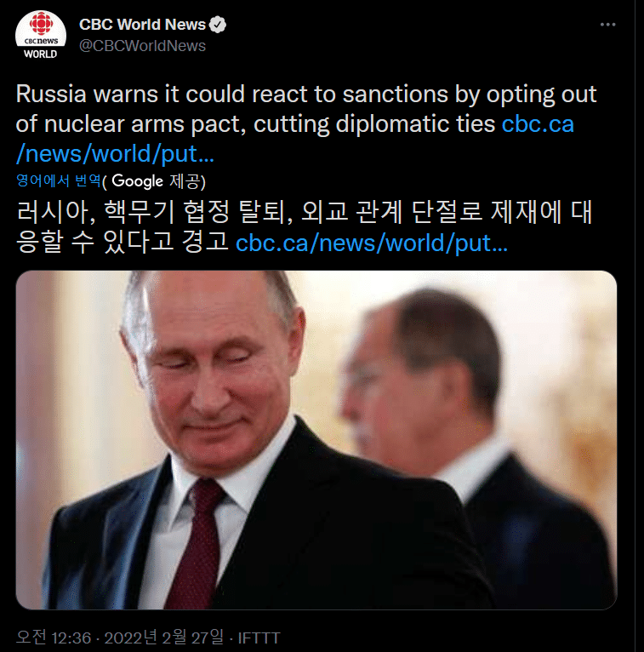This screenshot has height=652, width=644.
Task: Click the 제공) text after Google
Action: click(x=187, y=181)
